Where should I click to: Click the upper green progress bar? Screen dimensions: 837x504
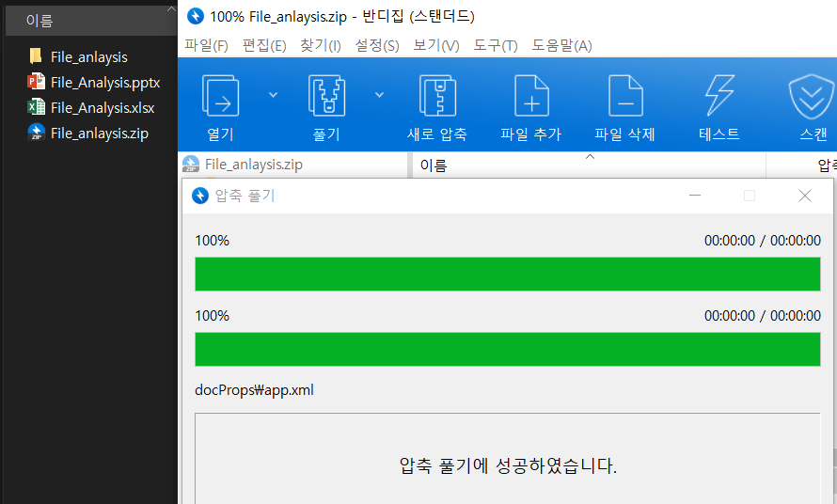tap(508, 274)
